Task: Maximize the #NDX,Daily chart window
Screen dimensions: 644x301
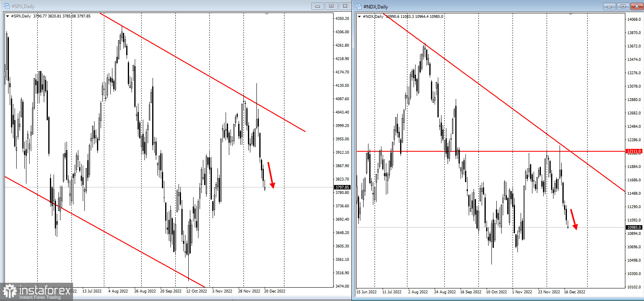Action: (623, 6)
